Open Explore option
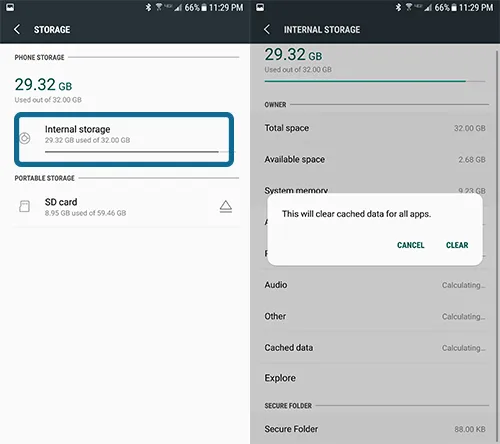The height and width of the screenshot is (444, 500). tap(375, 378)
